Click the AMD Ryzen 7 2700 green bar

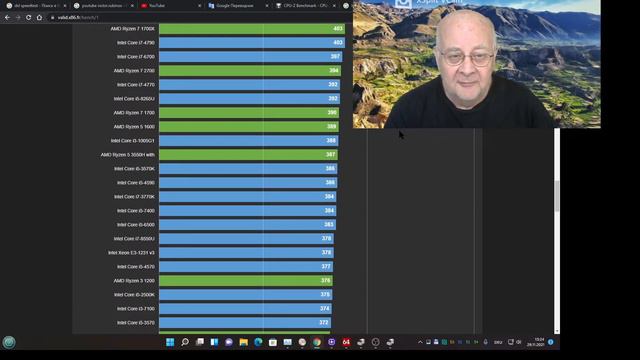(x=250, y=71)
